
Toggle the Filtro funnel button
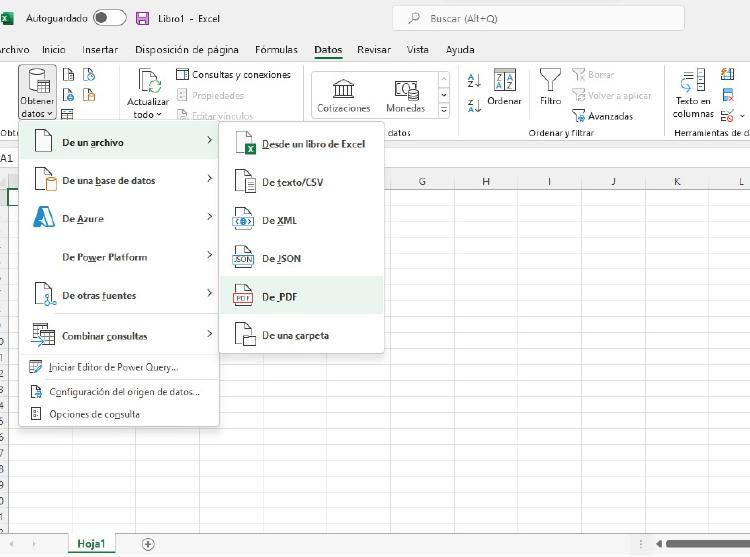(x=550, y=87)
